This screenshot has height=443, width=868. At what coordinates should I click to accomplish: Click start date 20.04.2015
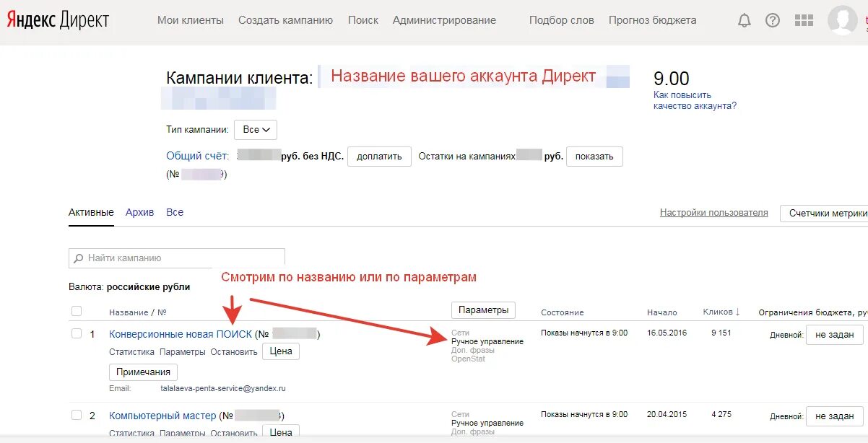click(667, 414)
